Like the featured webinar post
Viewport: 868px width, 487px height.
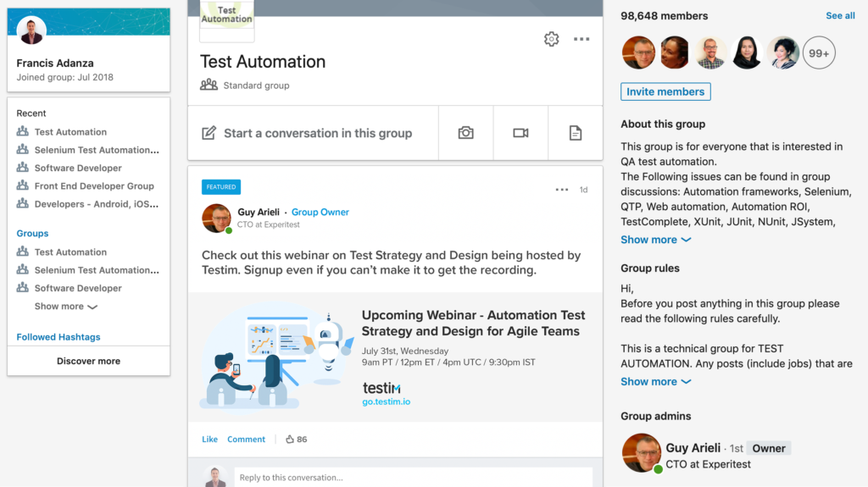[x=209, y=439]
